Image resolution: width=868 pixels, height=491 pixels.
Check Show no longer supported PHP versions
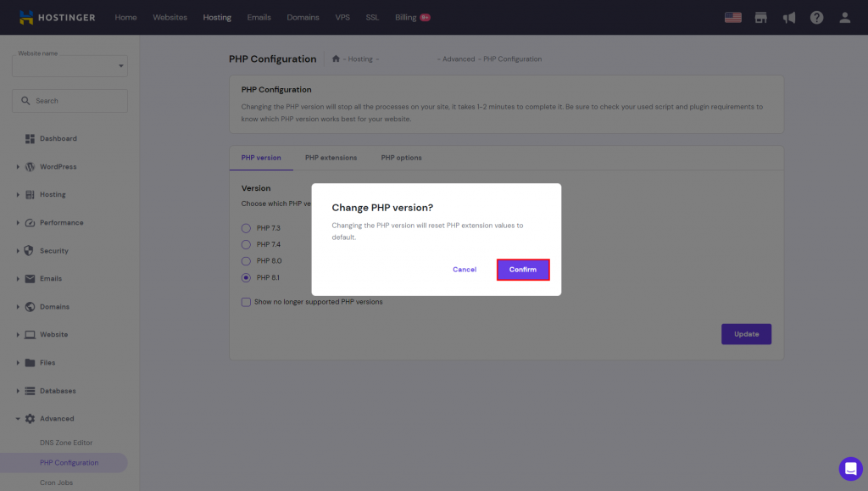[x=246, y=302]
